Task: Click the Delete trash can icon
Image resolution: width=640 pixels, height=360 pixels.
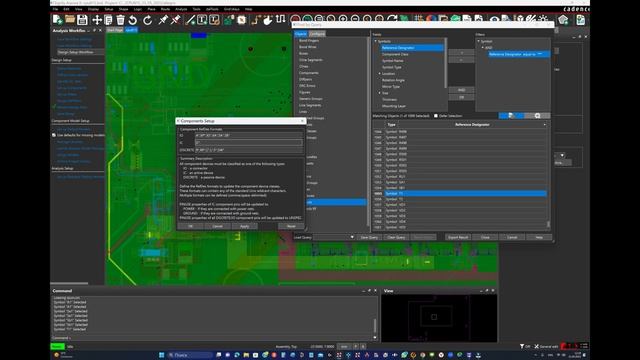Action: [x=120, y=20]
